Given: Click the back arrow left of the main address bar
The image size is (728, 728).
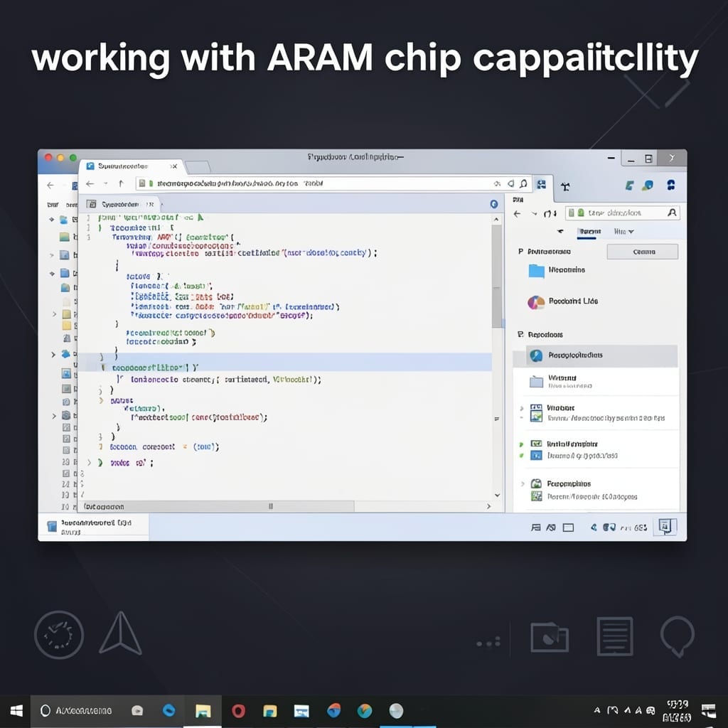Looking at the screenshot, I should pos(90,184).
